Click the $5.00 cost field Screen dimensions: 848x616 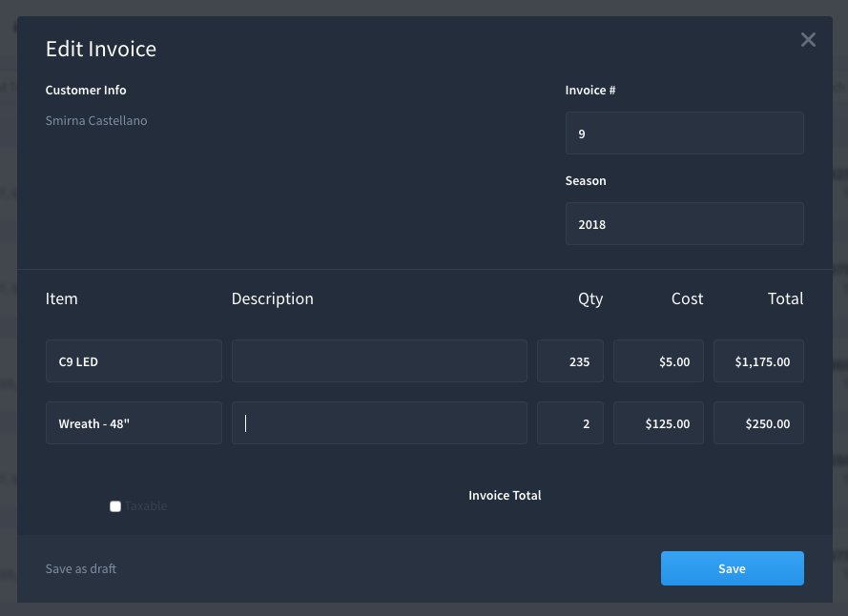point(657,361)
